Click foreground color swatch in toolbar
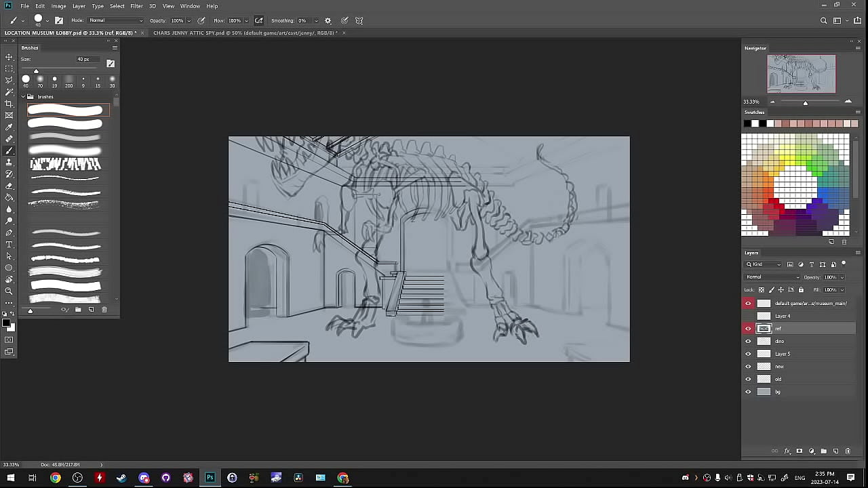 click(x=6, y=323)
